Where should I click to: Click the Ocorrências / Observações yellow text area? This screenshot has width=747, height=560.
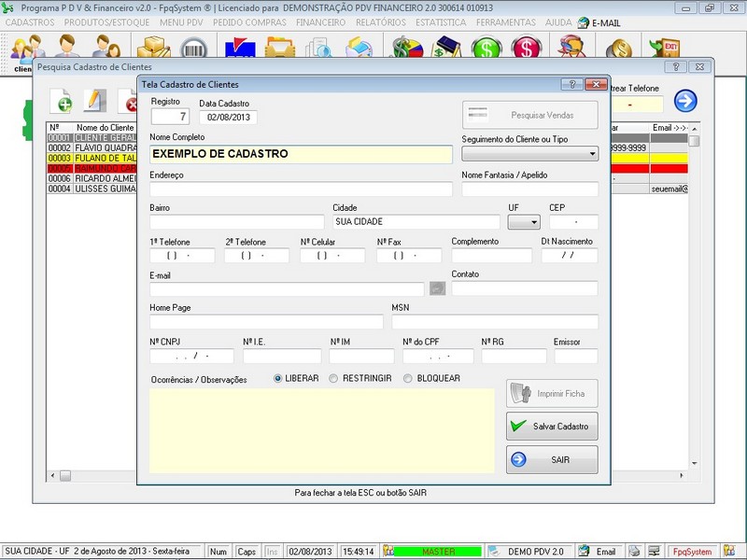pos(321,430)
